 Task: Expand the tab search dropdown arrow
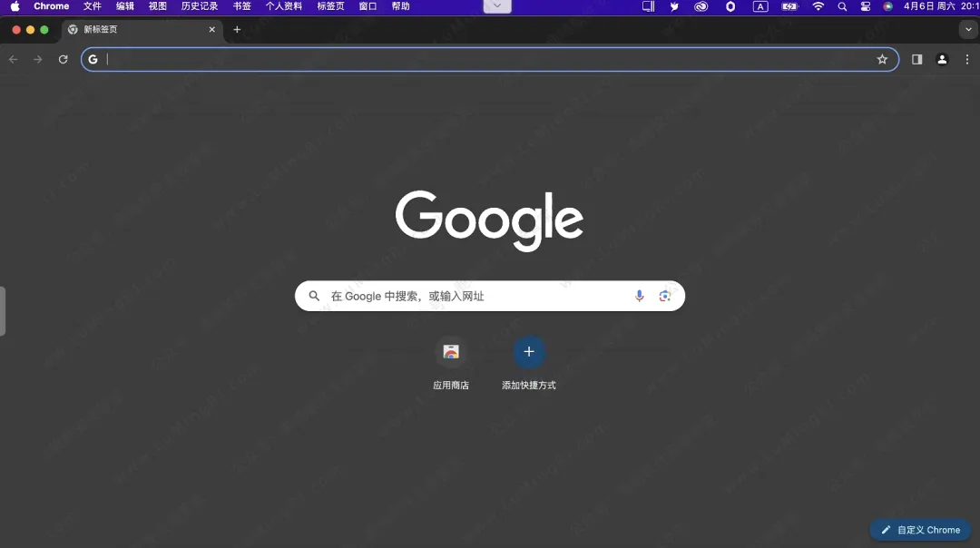(968, 29)
